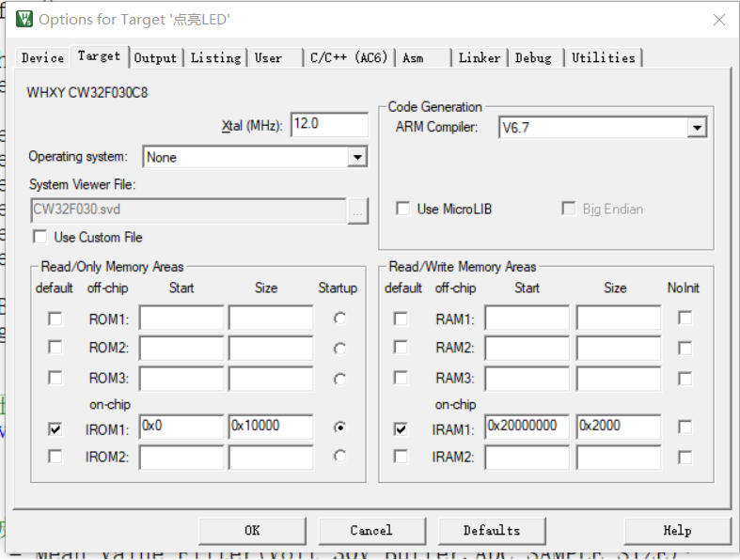Confirm settings with the OK button
The width and height of the screenshot is (740, 560).
(x=252, y=531)
